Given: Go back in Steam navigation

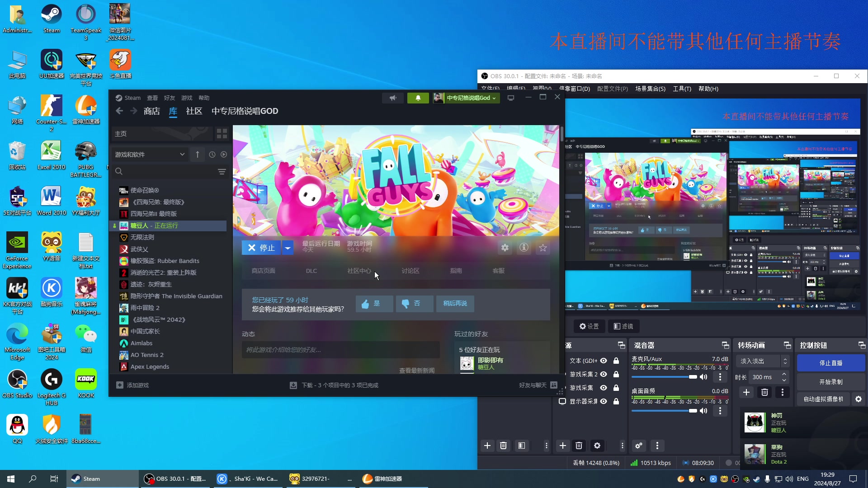Looking at the screenshot, I should point(119,111).
